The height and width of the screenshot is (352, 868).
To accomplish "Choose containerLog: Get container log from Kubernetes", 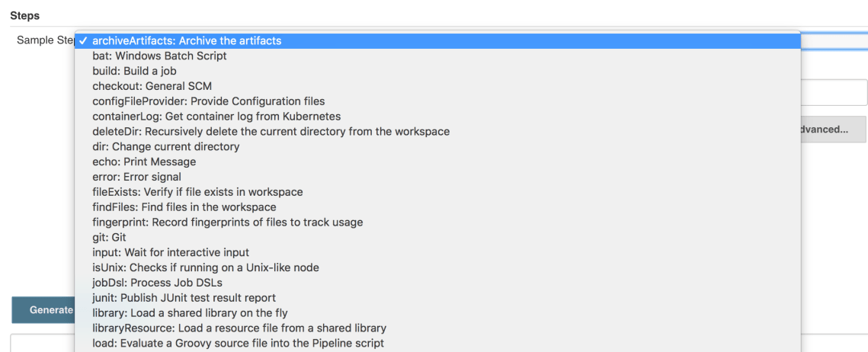I will click(216, 117).
